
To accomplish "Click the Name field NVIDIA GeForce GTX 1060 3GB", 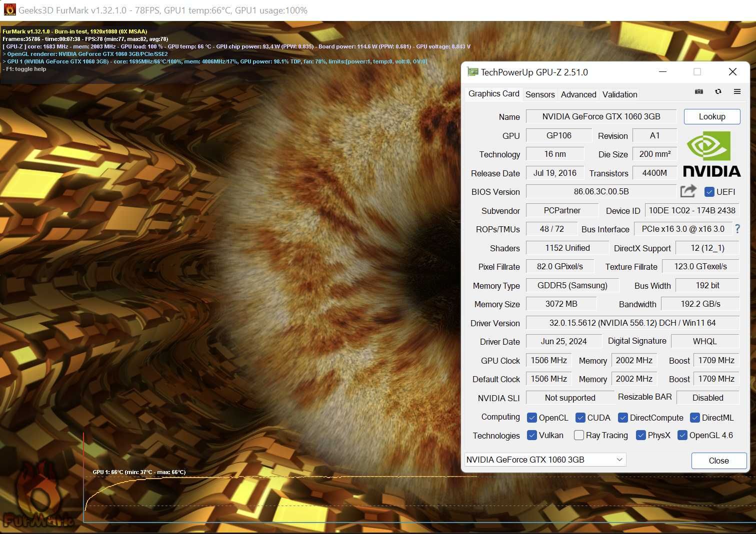I will click(x=601, y=116).
